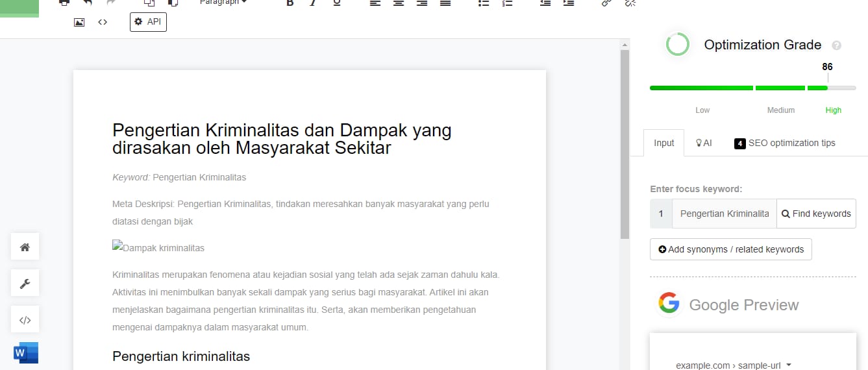Screen dimensions: 868x370
Task: Open the wrench tools sidebar button
Action: (25, 283)
